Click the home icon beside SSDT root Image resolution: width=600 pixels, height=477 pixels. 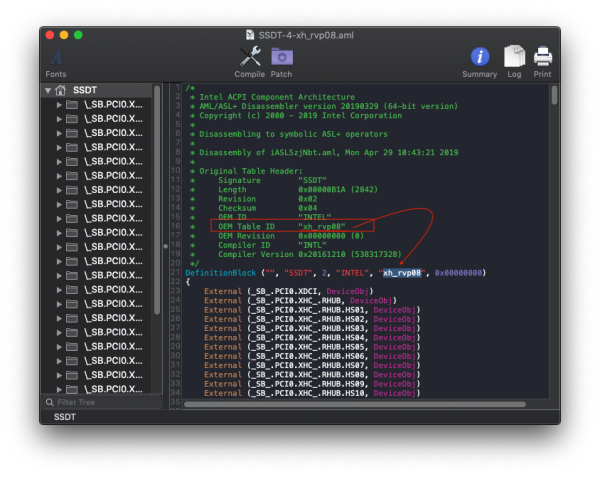[x=61, y=91]
